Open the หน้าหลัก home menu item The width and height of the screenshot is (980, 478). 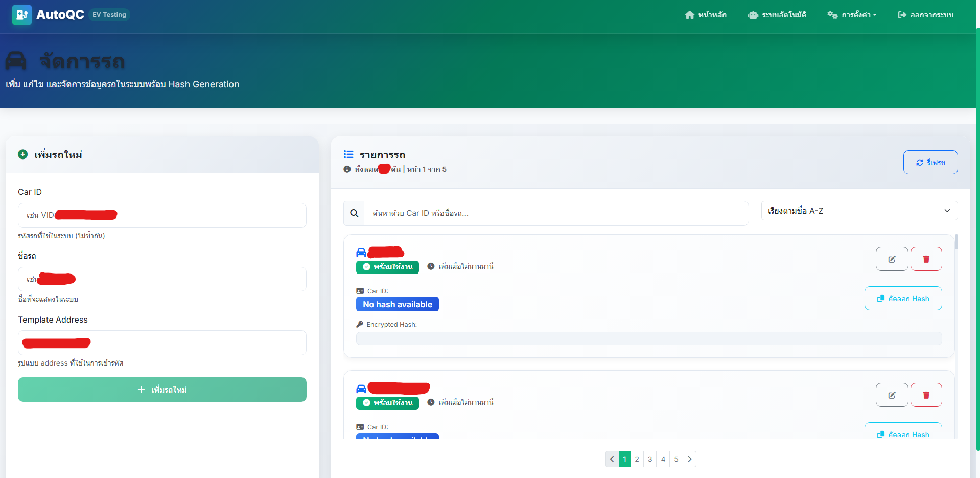click(706, 15)
